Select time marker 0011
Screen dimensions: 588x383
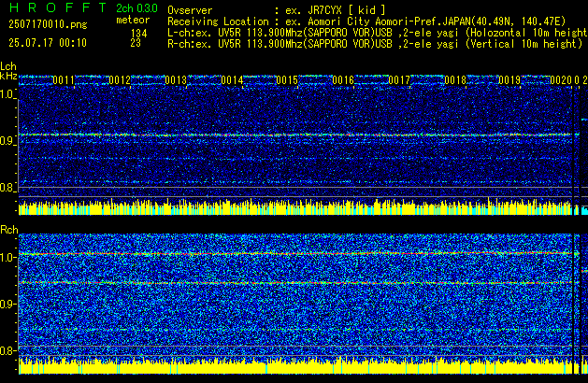(x=64, y=80)
